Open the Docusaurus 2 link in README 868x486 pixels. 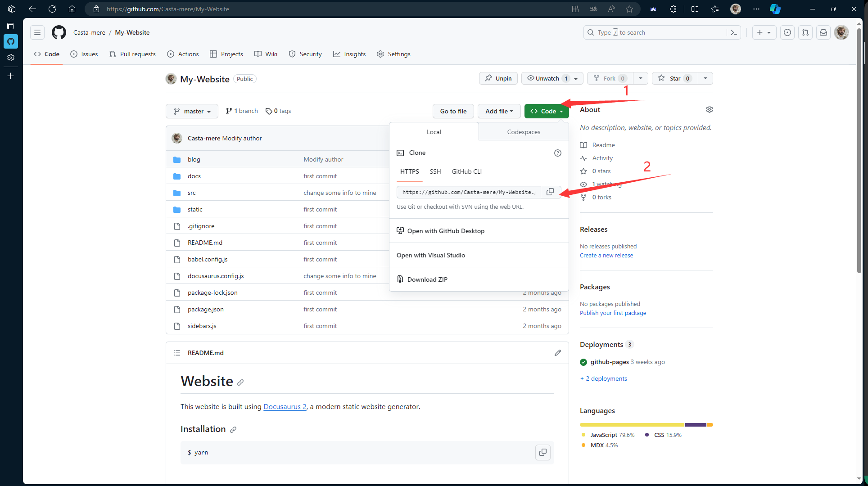[x=285, y=406]
